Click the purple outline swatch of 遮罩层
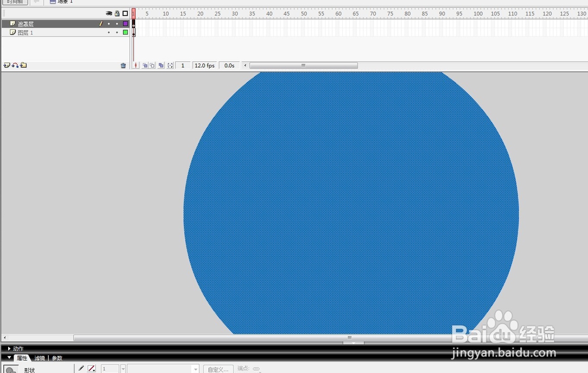 pyautogui.click(x=125, y=24)
